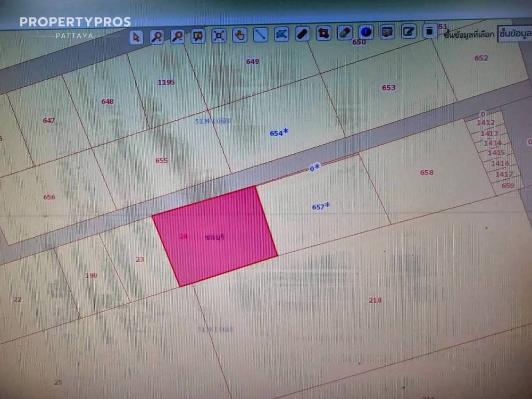Click the full extent view icon
This screenshot has height=399, width=532.
[x=219, y=36]
